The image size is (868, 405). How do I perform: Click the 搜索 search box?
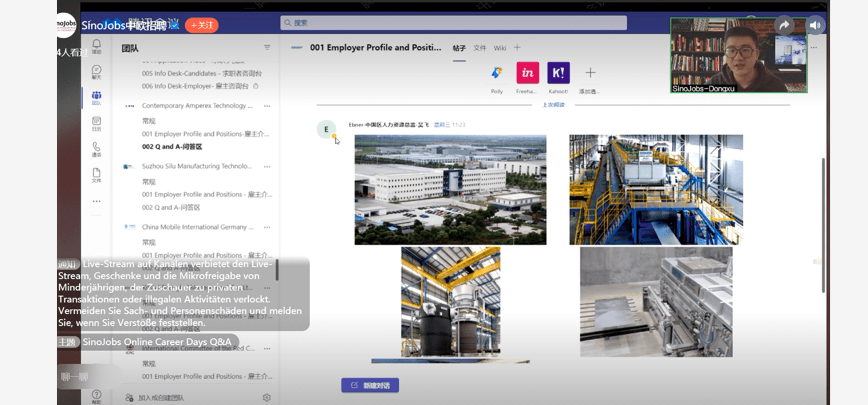tap(453, 23)
